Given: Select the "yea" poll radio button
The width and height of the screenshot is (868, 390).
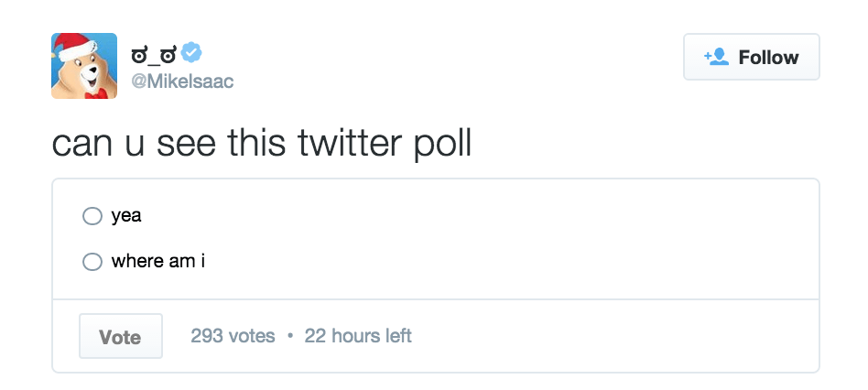Looking at the screenshot, I should tap(92, 216).
